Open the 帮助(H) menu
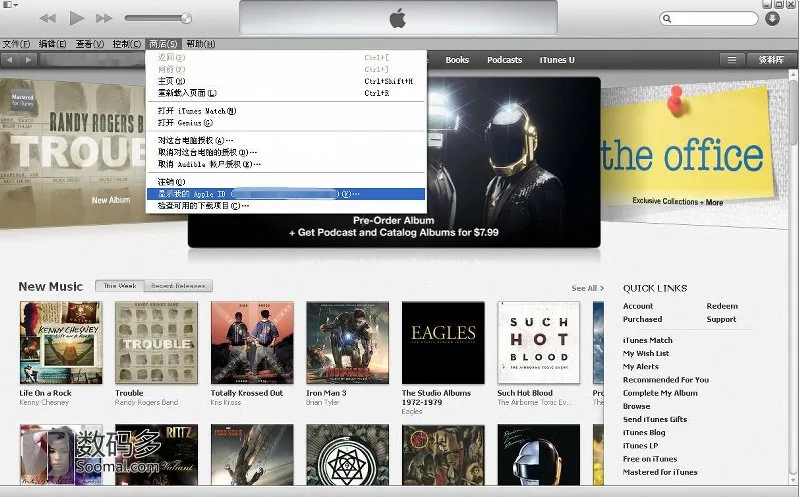This screenshot has height=497, width=800. [x=201, y=44]
